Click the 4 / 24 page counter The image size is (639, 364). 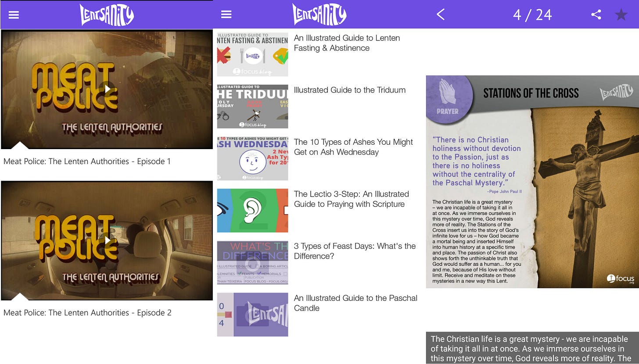[x=532, y=15]
